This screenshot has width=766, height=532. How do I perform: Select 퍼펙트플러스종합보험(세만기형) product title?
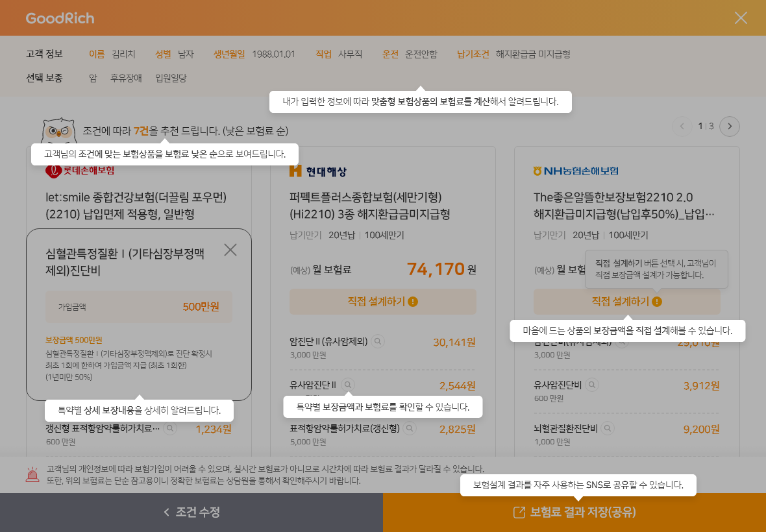click(370, 206)
